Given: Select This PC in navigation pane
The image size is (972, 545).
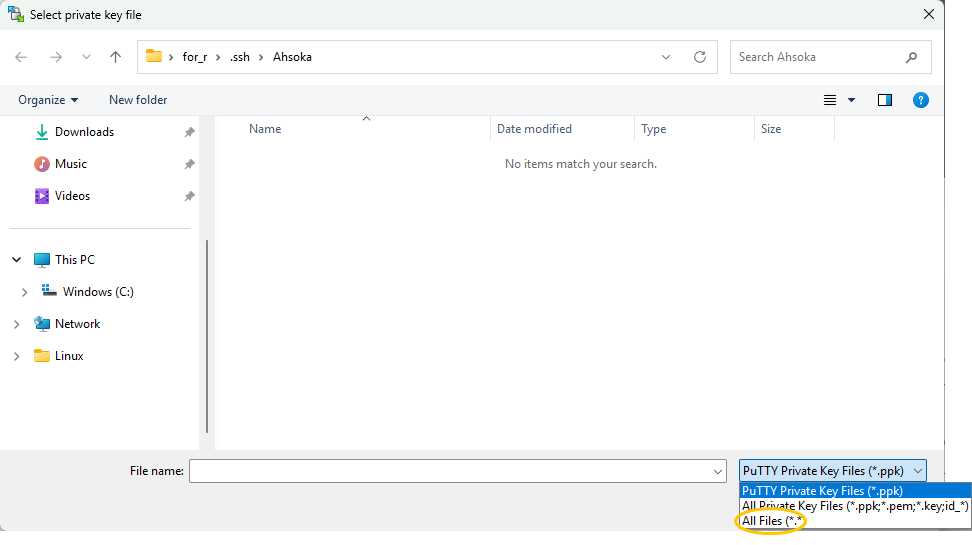Looking at the screenshot, I should (x=74, y=260).
